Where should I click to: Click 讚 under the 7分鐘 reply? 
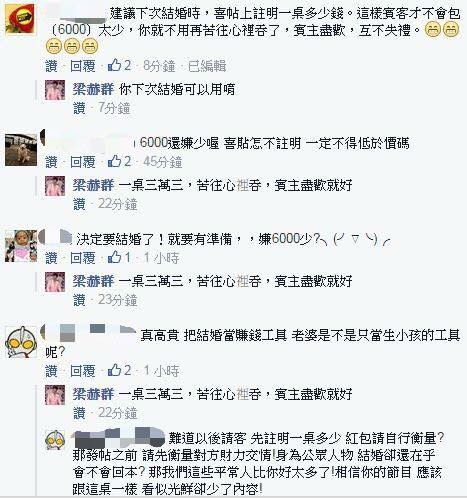coord(79,108)
